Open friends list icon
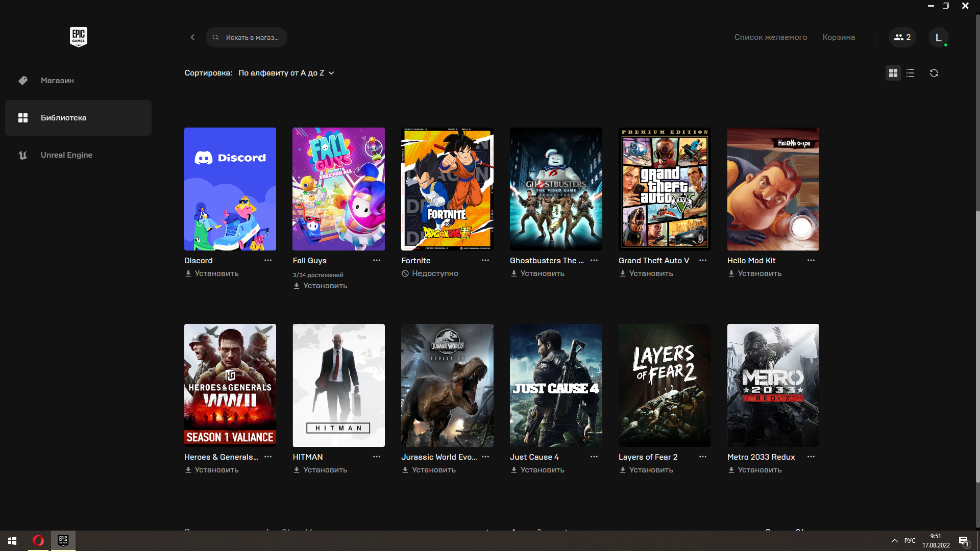The width and height of the screenshot is (980, 551). (902, 37)
